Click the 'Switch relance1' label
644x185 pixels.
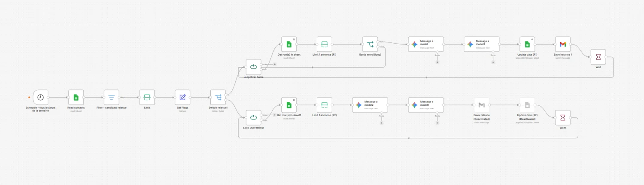(218, 107)
